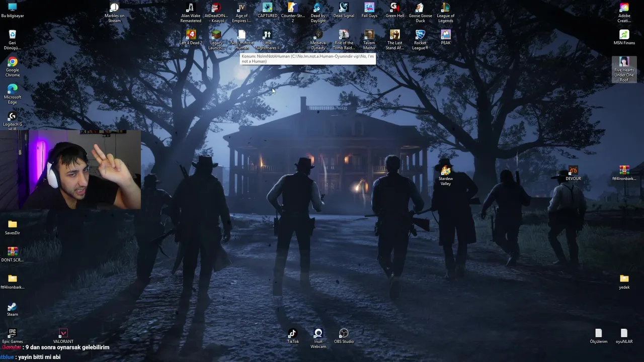Launch the VALORANT shortcut
Viewport: 644px width, 362px height.
[x=63, y=336]
